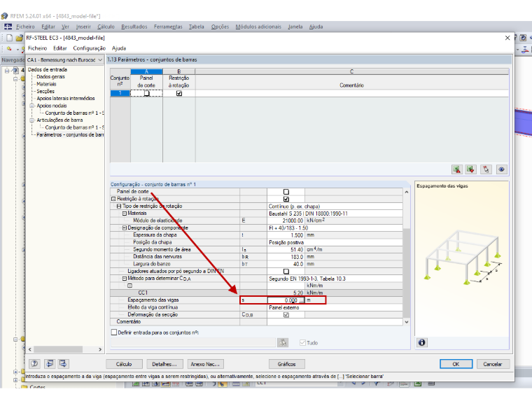Toggle the Tudo checkbox
Image resolution: width=532 pixels, height=399 pixels.
click(x=302, y=343)
